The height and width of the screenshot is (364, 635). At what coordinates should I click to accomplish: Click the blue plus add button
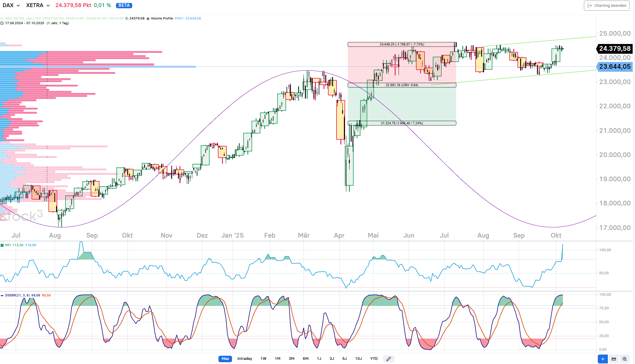tap(603, 359)
